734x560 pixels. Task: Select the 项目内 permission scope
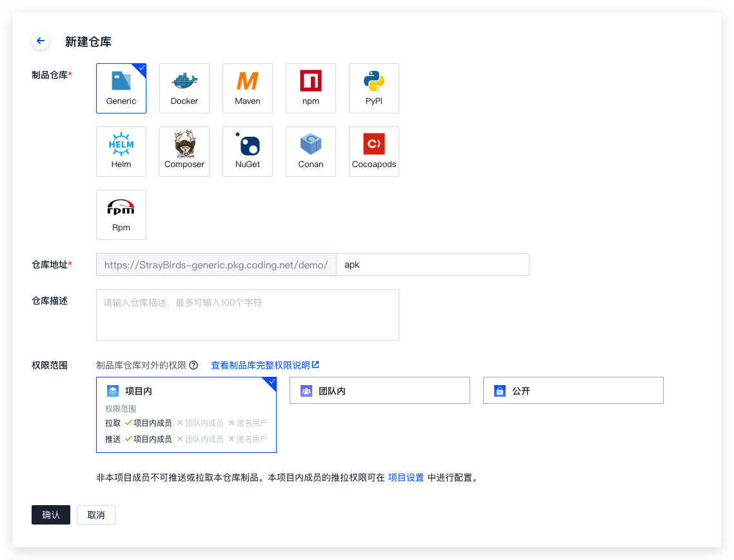[186, 415]
